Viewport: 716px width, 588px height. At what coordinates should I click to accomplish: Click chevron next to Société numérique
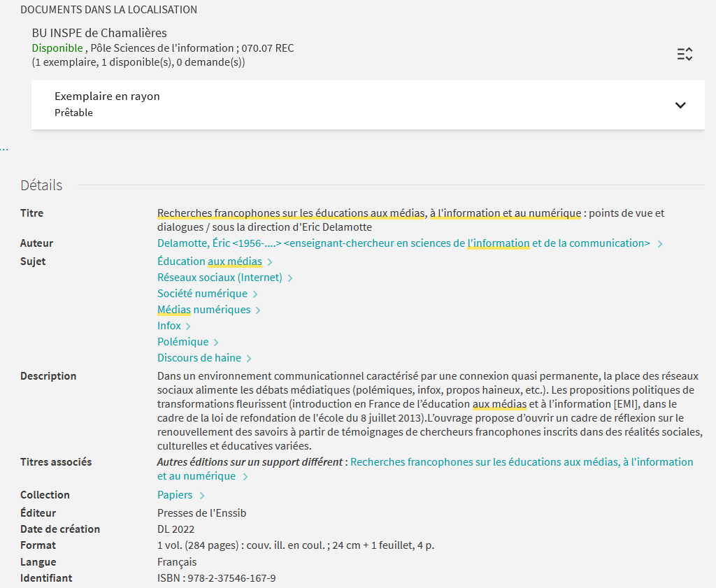255,294
